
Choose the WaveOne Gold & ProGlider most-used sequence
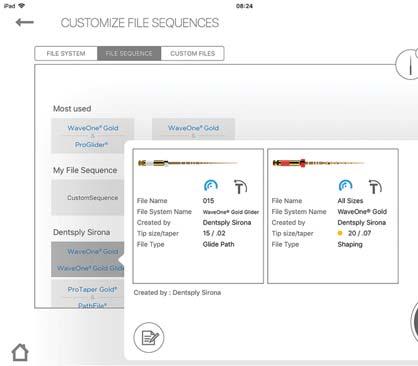click(93, 136)
